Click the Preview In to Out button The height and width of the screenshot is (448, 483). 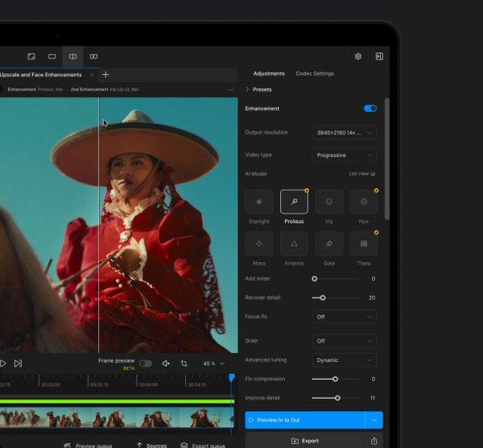[305, 420]
